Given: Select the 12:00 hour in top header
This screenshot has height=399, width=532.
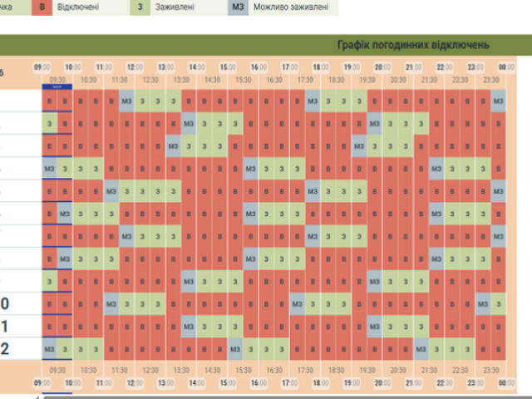Looking at the screenshot, I should click(x=135, y=67).
